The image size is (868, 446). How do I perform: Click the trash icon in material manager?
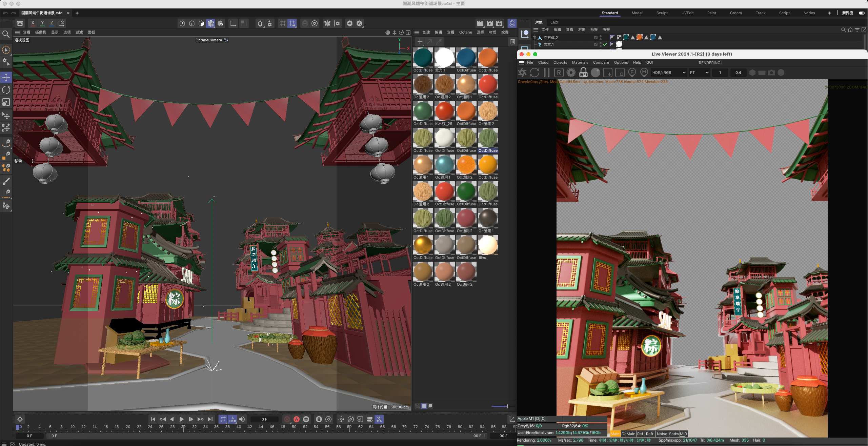coord(513,41)
